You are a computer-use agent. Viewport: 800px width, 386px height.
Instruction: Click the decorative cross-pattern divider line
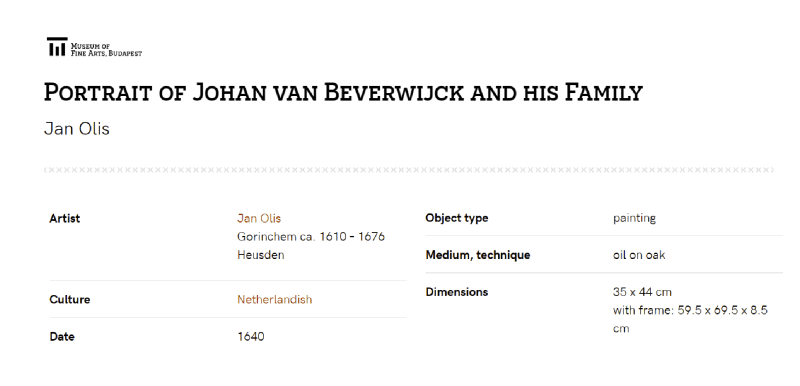click(x=409, y=170)
